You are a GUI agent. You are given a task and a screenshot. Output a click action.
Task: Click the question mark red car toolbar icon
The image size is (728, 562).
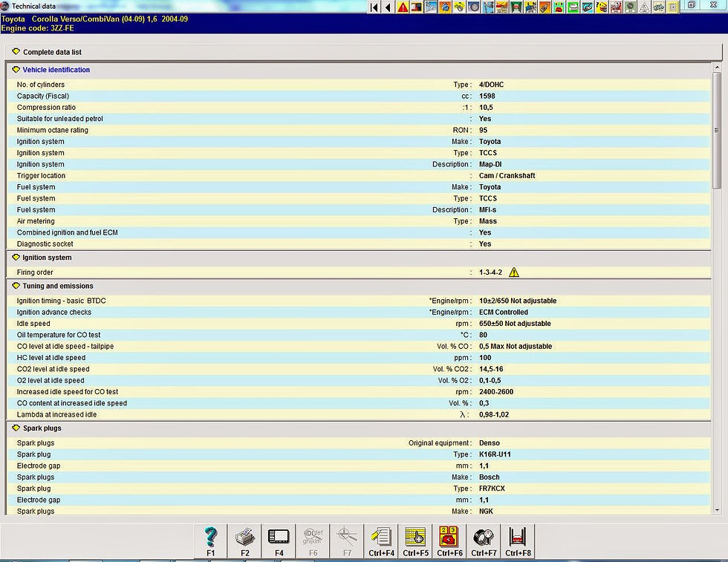click(x=601, y=7)
